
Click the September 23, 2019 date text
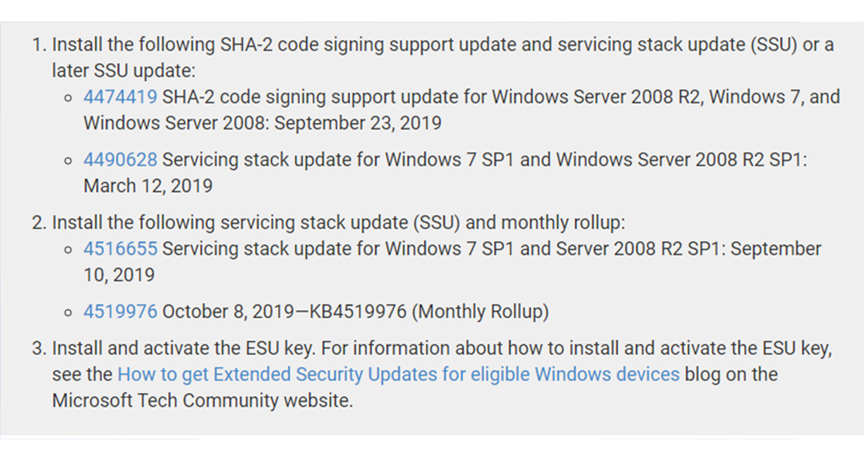(357, 123)
